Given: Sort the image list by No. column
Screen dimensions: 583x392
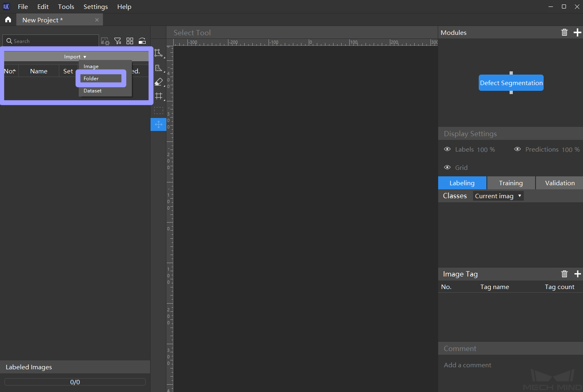Looking at the screenshot, I should tap(11, 71).
